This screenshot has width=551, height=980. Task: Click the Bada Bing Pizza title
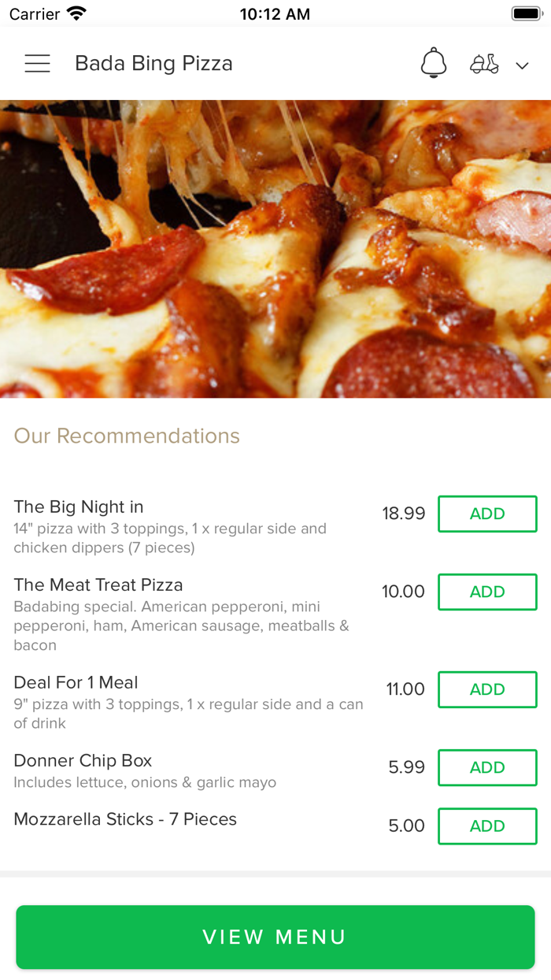click(x=153, y=63)
